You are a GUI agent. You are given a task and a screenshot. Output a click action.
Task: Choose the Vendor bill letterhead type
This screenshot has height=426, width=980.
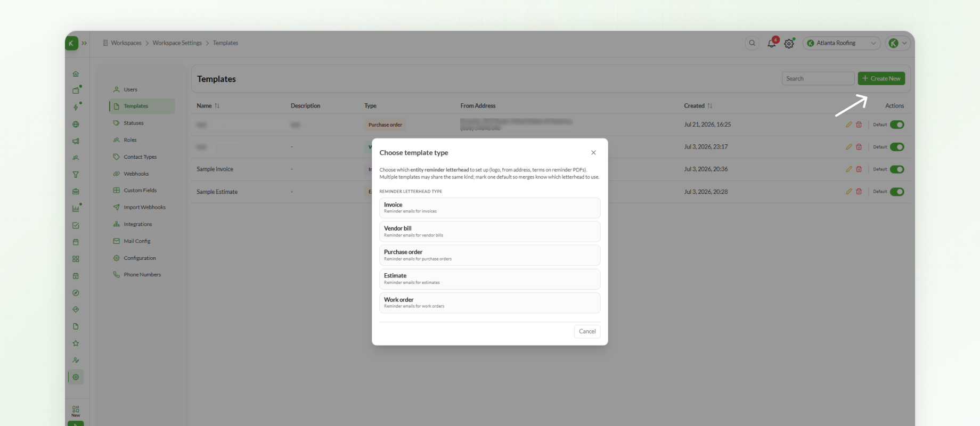[x=490, y=232]
